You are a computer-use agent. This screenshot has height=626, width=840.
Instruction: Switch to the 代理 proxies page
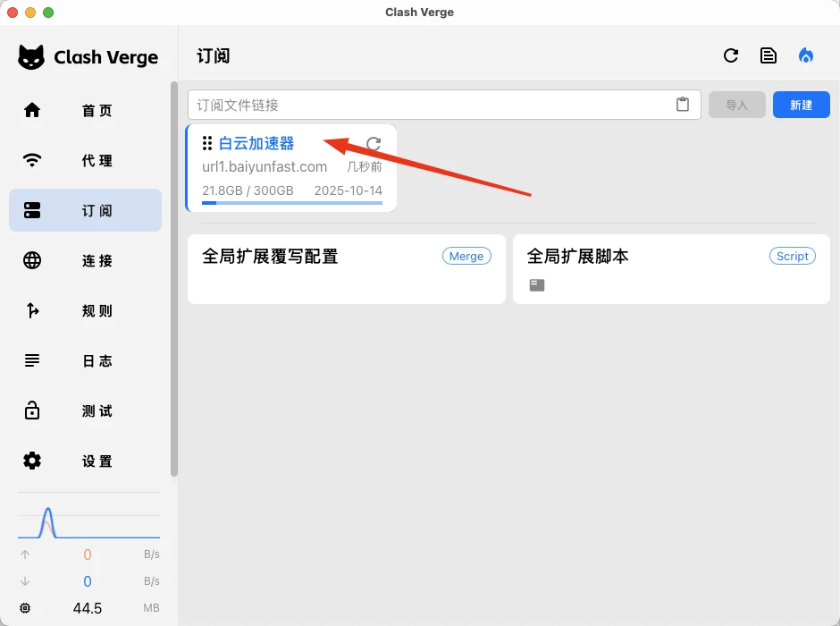tap(85, 161)
